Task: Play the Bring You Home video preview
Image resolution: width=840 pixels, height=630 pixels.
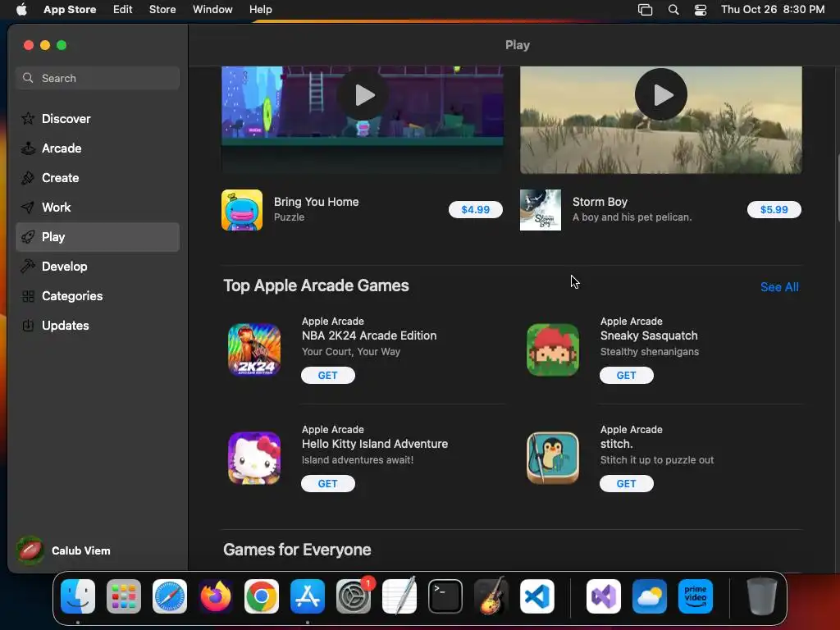Action: point(363,95)
